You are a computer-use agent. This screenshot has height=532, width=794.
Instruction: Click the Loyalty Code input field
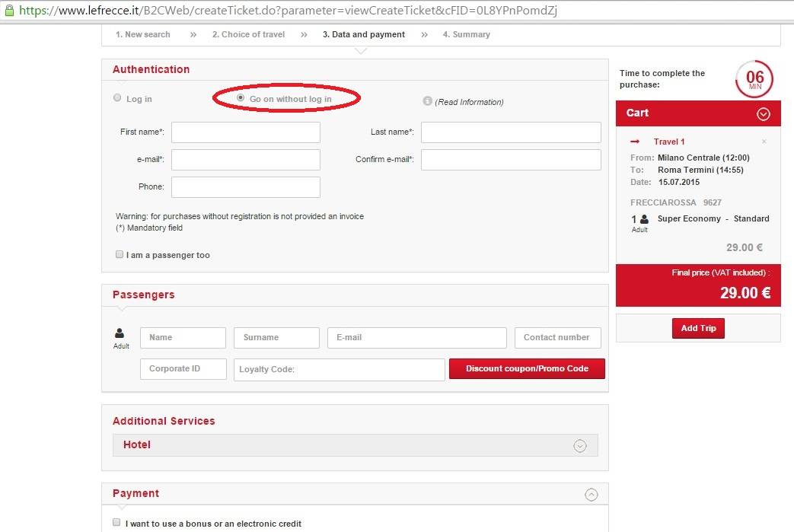(x=339, y=370)
